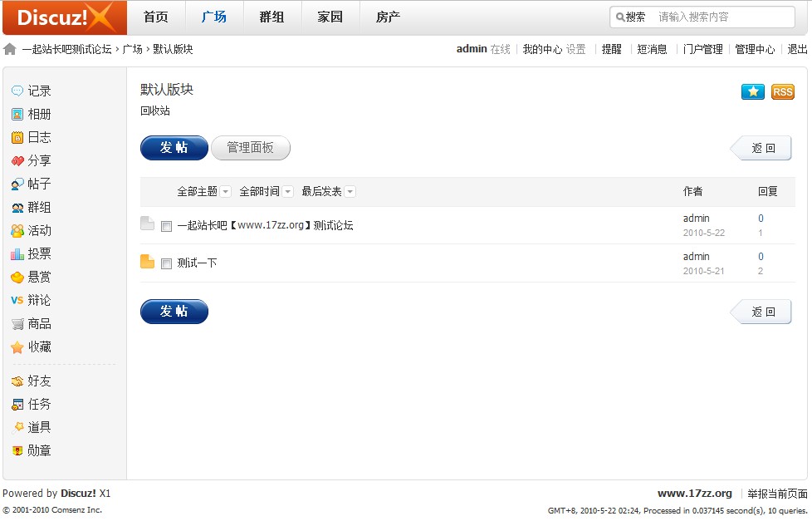Open 管理中心 link
812x521 pixels.
coord(755,49)
